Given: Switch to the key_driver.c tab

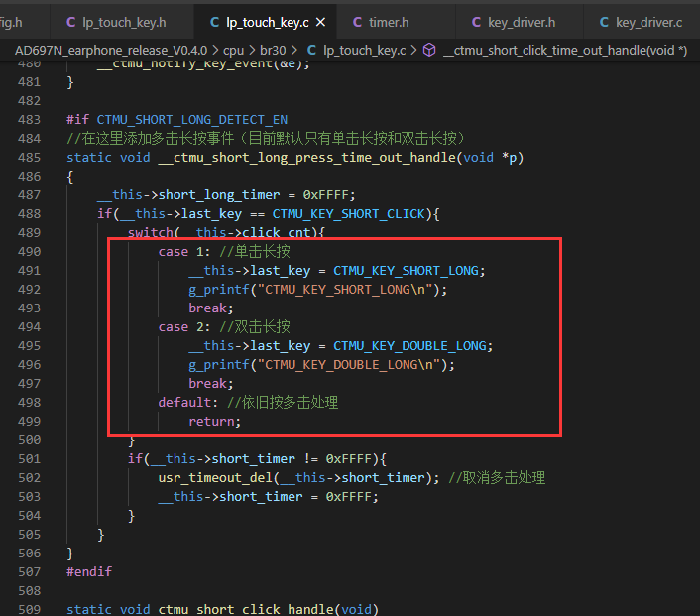Looking at the screenshot, I should (x=642, y=22).
